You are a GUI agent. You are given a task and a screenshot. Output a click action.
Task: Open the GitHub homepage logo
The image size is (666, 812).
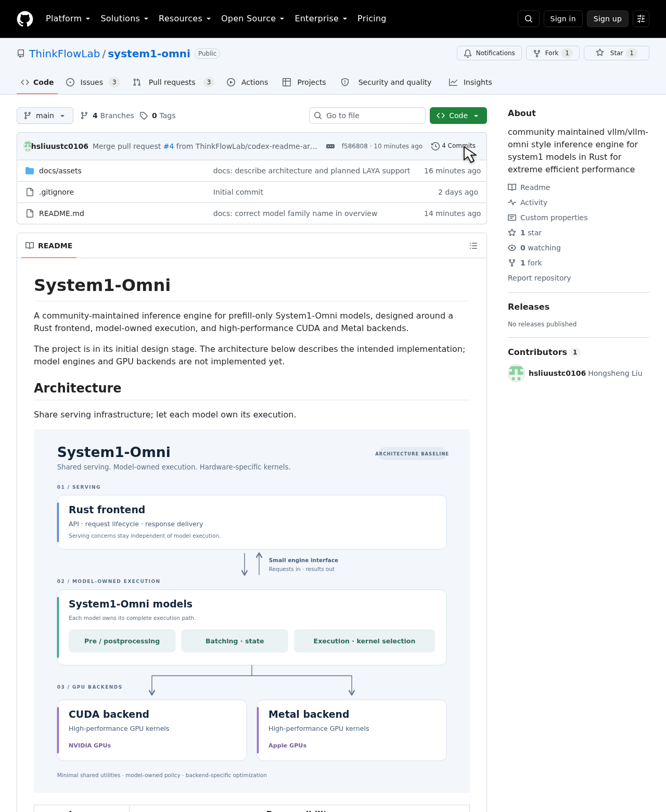25,19
